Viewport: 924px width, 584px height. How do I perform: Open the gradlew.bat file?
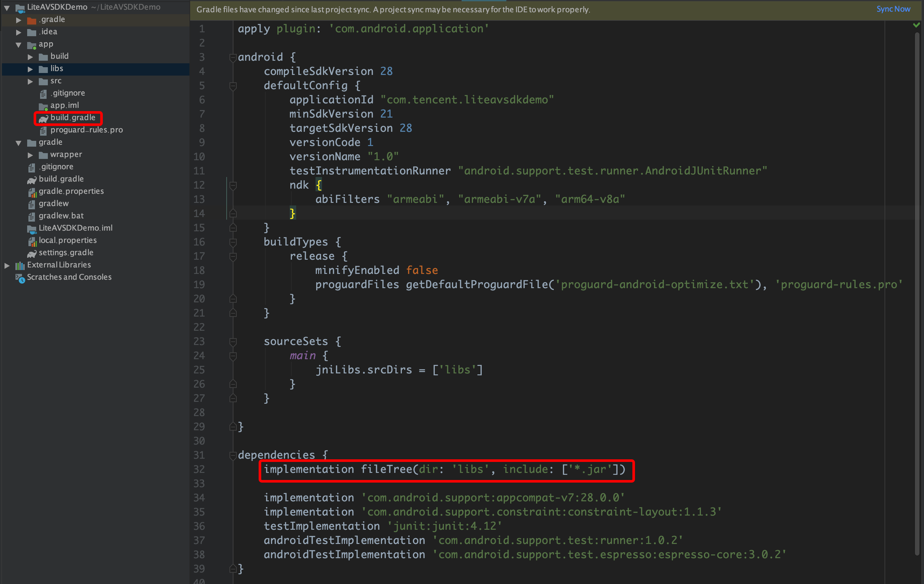click(x=61, y=216)
